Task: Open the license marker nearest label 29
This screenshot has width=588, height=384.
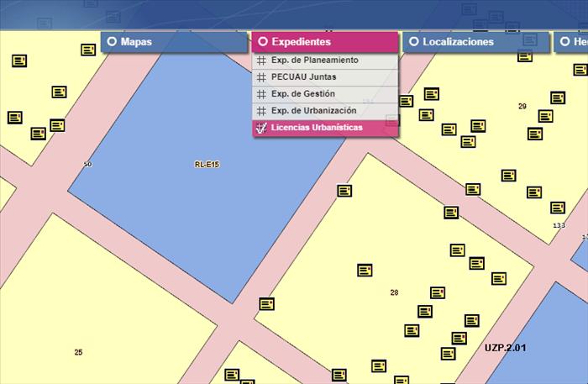Action: click(545, 116)
